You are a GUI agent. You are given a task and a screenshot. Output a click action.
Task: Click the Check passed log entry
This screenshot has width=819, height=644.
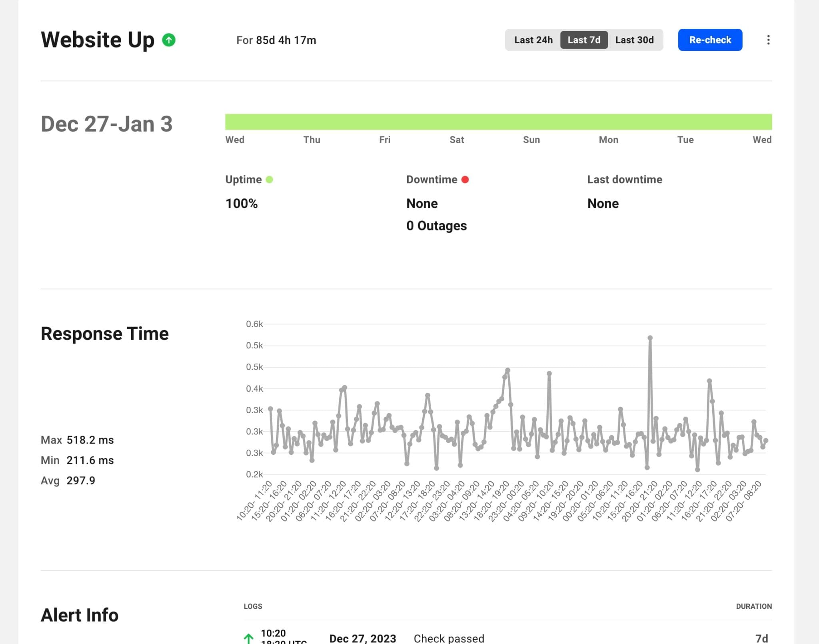[449, 638]
